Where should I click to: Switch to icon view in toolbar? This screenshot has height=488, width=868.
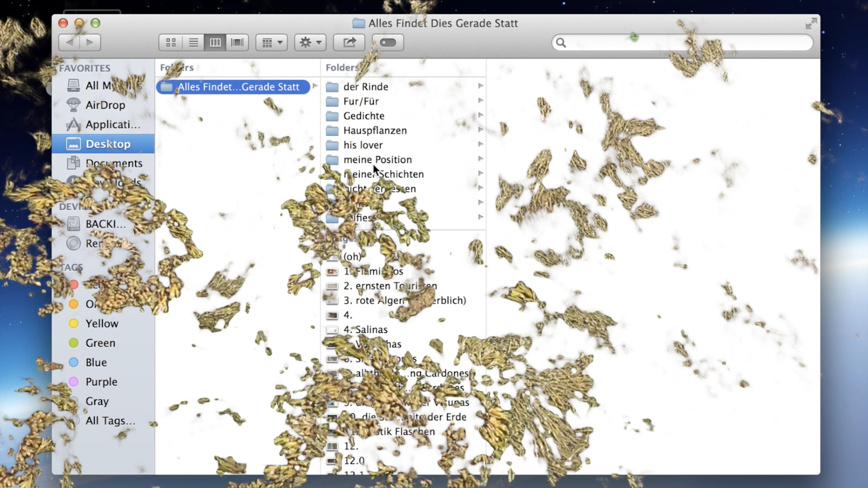tap(171, 42)
